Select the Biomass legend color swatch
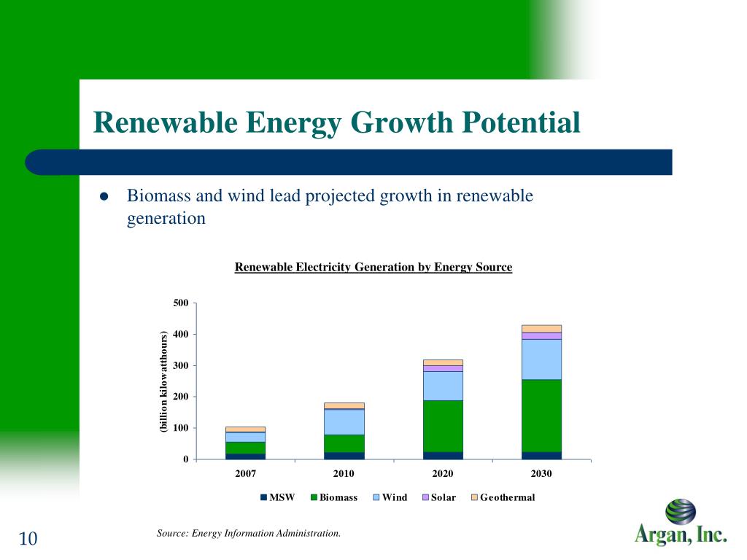This screenshot has height=560, width=747. [x=314, y=497]
